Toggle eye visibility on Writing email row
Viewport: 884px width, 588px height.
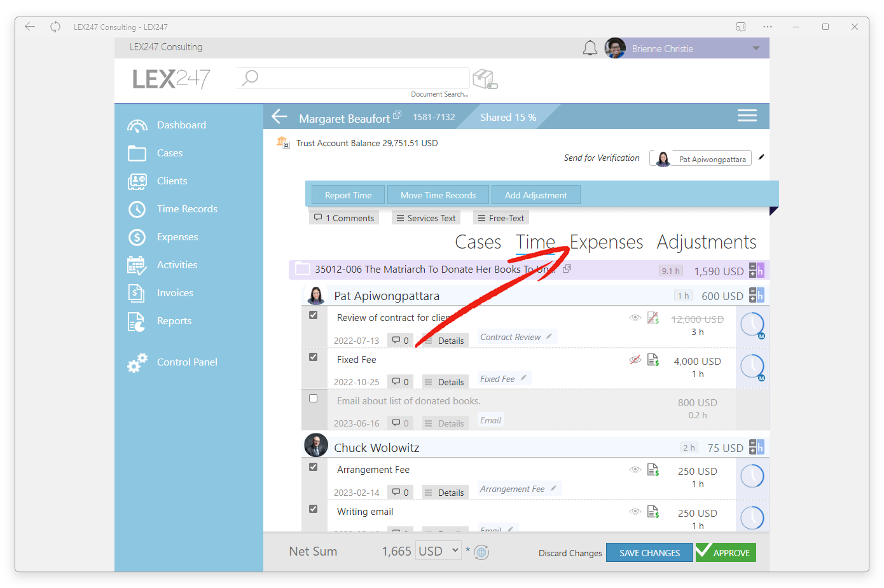pos(635,512)
